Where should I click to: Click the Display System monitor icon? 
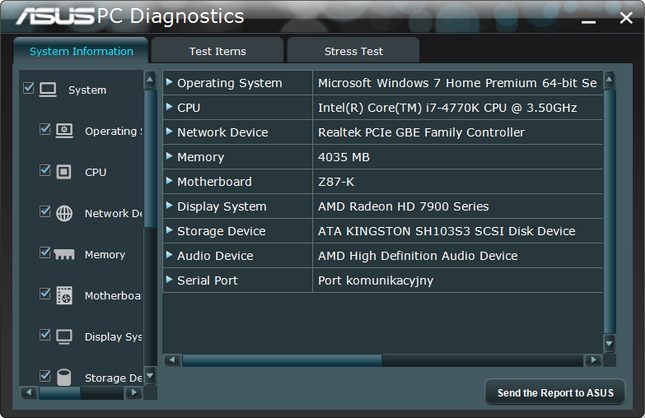click(64, 337)
